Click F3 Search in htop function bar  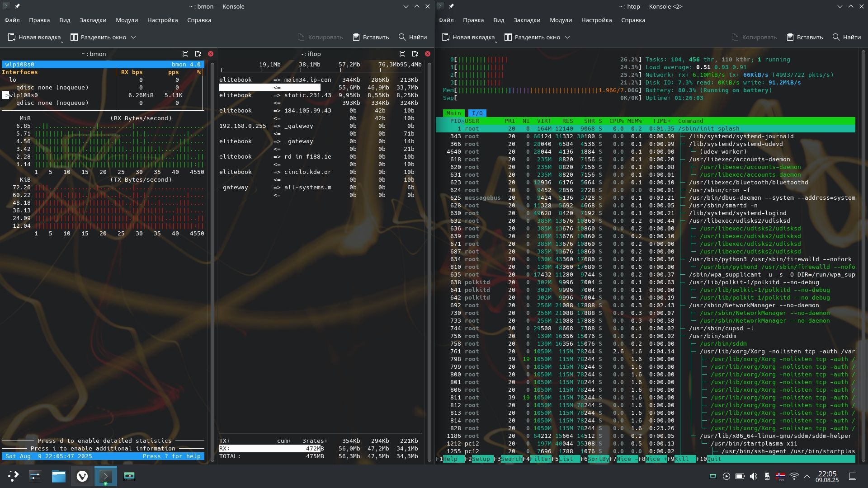click(x=508, y=459)
